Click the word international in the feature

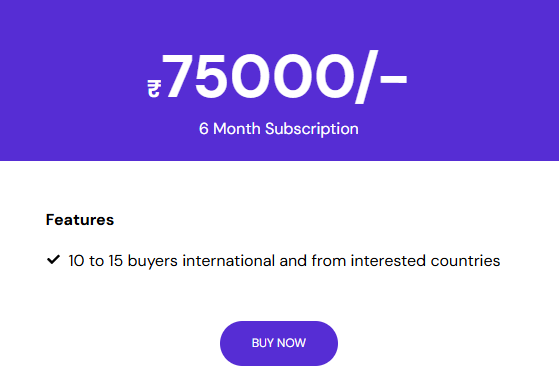[229, 261]
